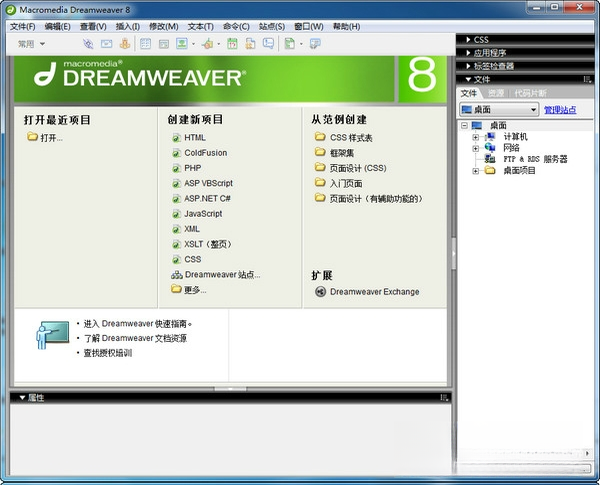Open the Images icon dropdown arrow
The image size is (600, 485).
[x=193, y=44]
